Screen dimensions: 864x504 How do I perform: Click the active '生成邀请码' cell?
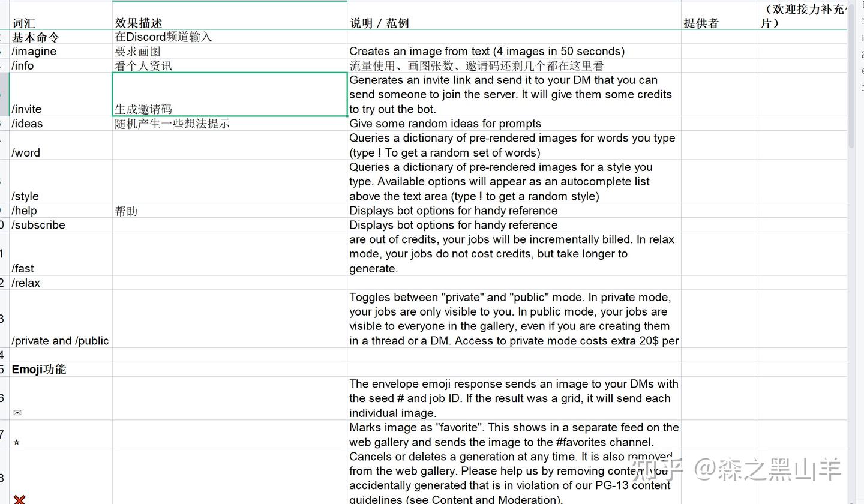click(x=230, y=95)
